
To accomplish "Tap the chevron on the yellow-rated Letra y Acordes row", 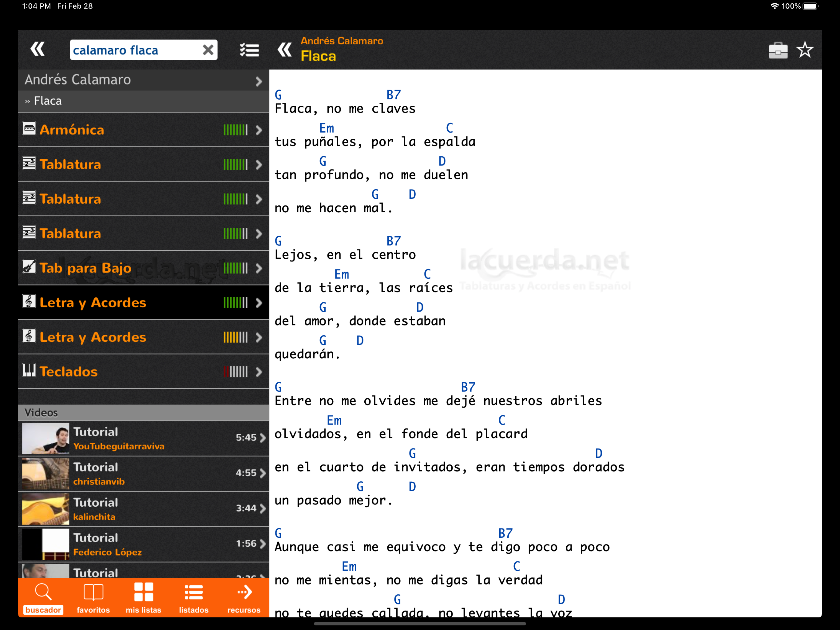I will point(259,337).
